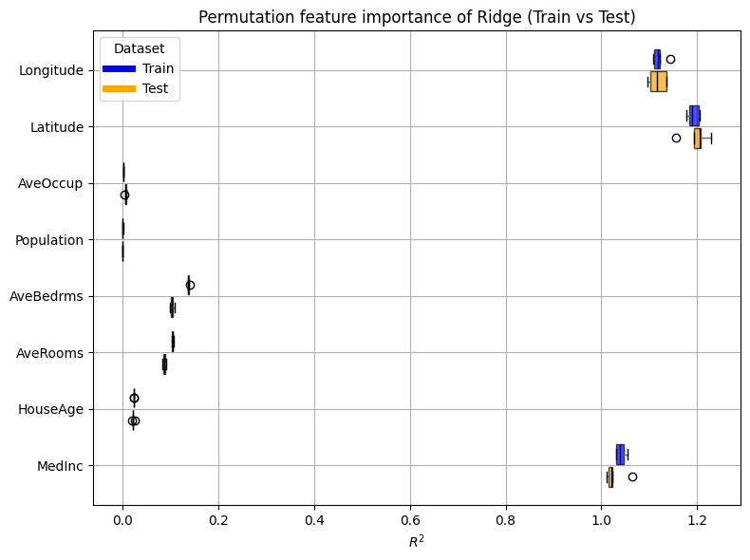This screenshot has width=750, height=560.
Task: Click the Dataset legend title
Action: (140, 48)
